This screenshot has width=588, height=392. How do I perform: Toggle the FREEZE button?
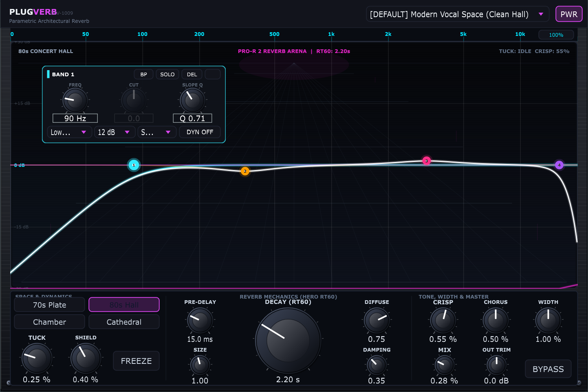click(x=136, y=361)
